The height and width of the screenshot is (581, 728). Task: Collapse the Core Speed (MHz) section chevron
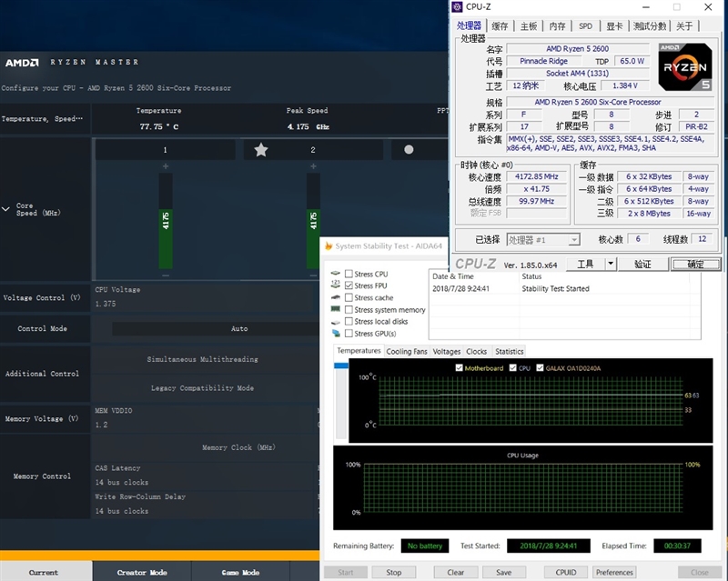5,209
